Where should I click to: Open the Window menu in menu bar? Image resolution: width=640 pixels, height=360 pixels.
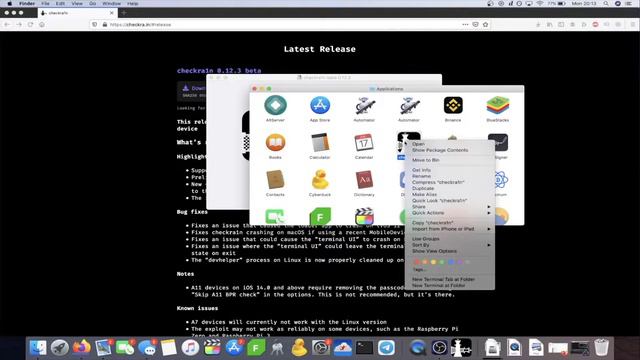[x=111, y=4]
